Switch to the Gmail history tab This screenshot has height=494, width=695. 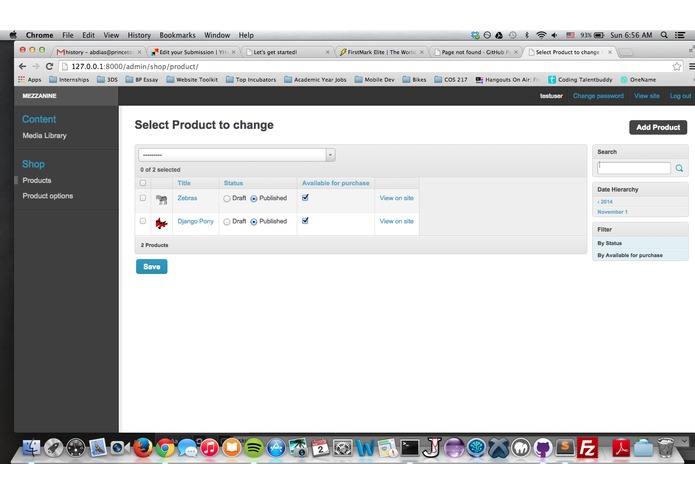98,52
